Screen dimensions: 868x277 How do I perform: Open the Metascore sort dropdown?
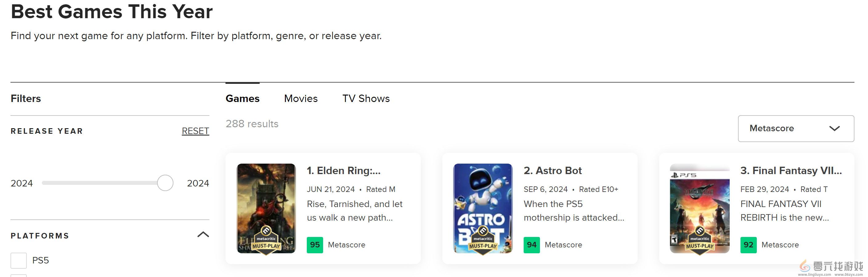tap(796, 129)
